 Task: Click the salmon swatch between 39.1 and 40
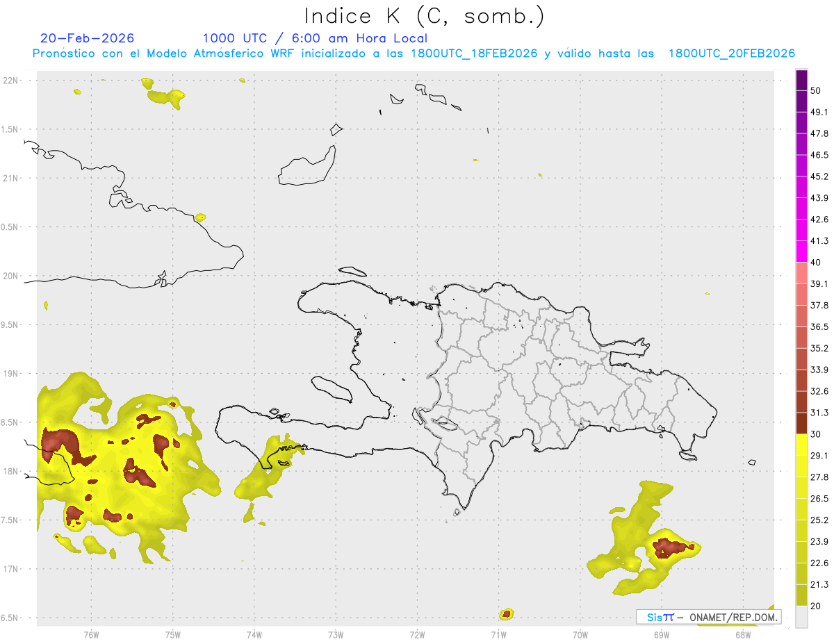(x=802, y=273)
